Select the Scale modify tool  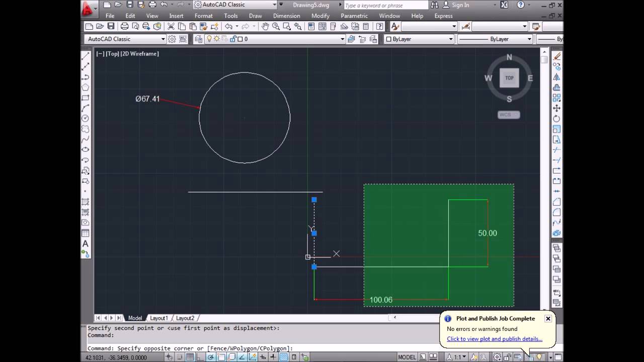[556, 129]
